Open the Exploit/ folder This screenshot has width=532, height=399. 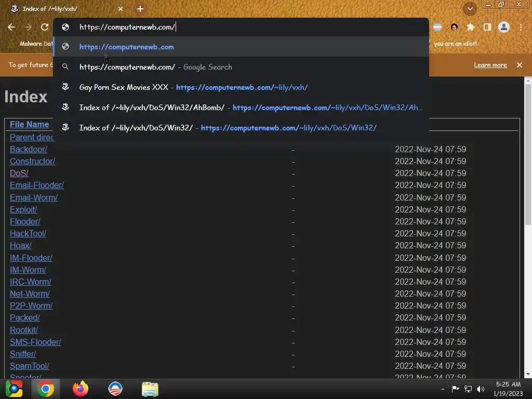click(23, 210)
